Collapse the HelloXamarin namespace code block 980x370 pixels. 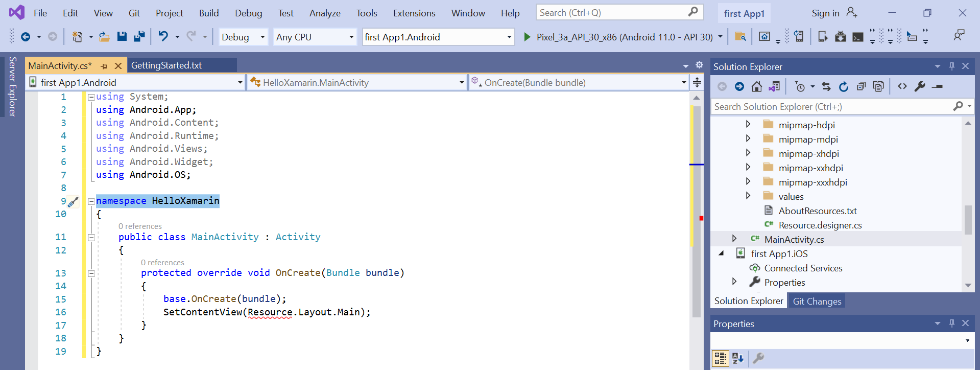(x=91, y=201)
